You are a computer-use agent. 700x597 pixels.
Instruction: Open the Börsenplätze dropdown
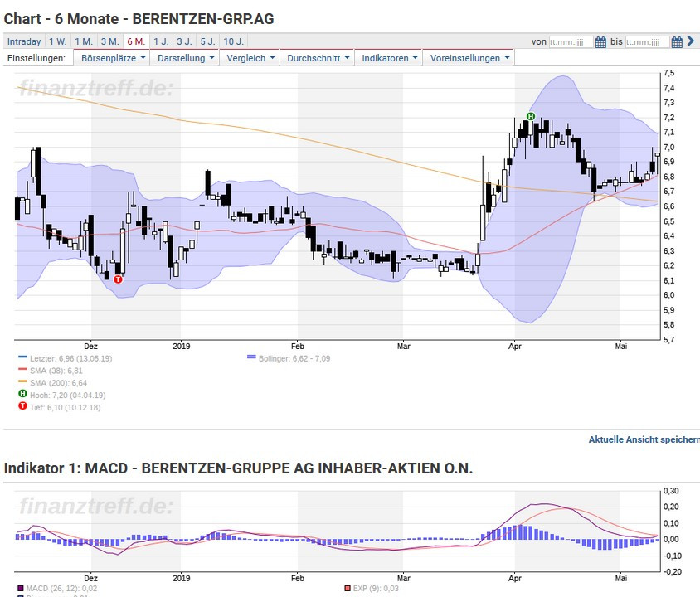click(112, 58)
